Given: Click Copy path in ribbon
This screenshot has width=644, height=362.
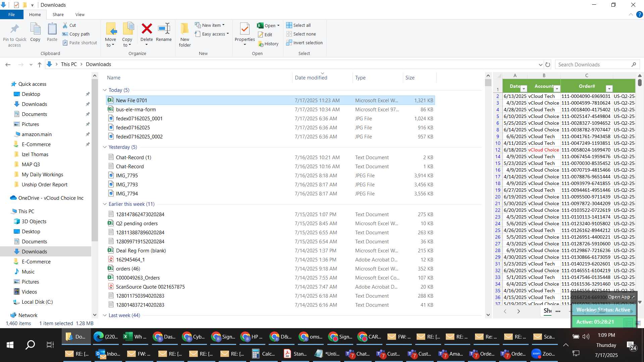Looking at the screenshot, I should [x=76, y=34].
